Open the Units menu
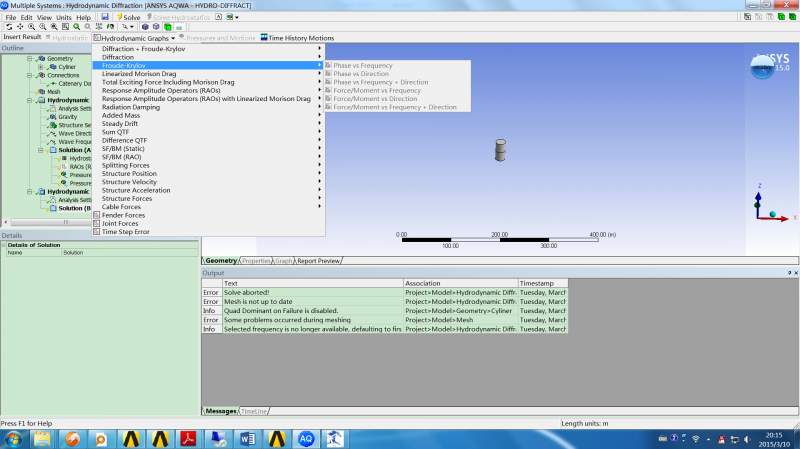This screenshot has height=449, width=800. (x=64, y=17)
